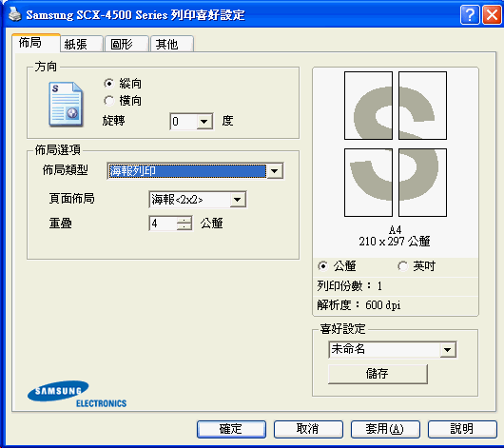Switch to the 佈局 tab
504x448 pixels.
[36, 43]
